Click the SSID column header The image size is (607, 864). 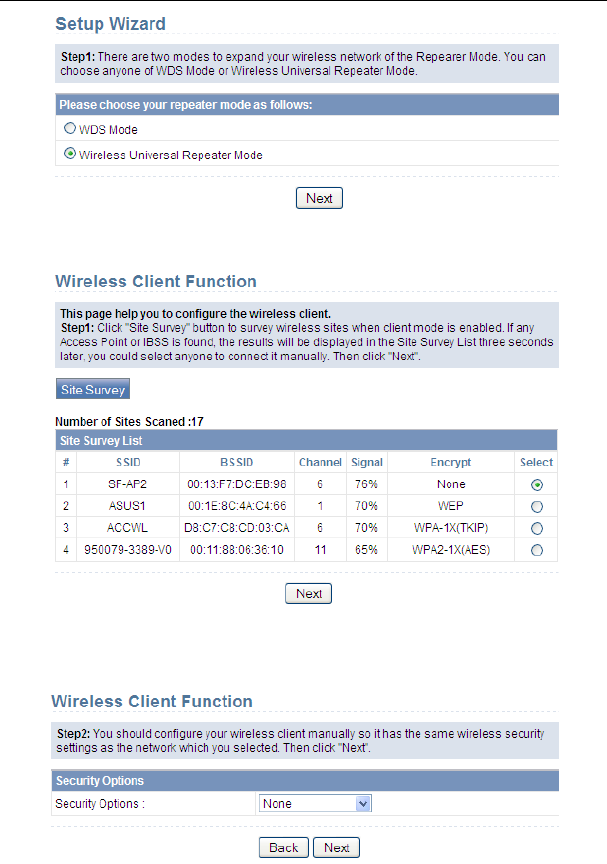click(x=128, y=462)
